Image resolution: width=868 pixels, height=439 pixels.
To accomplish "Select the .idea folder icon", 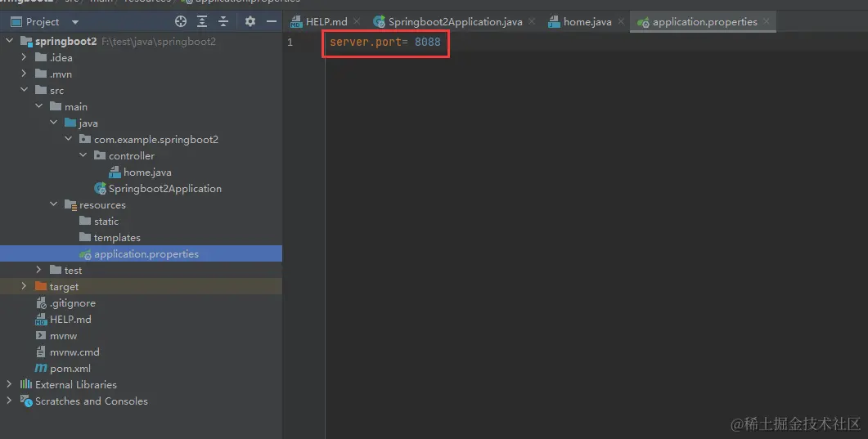I will coord(40,57).
